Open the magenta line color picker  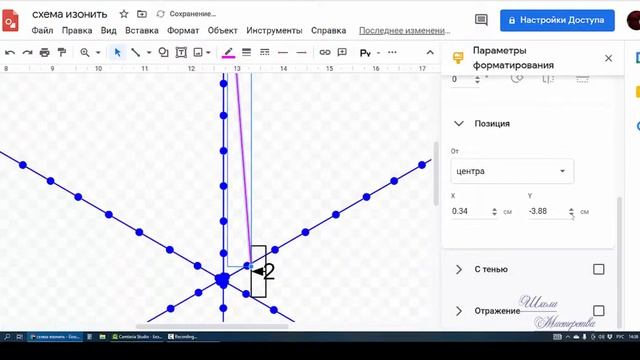229,53
